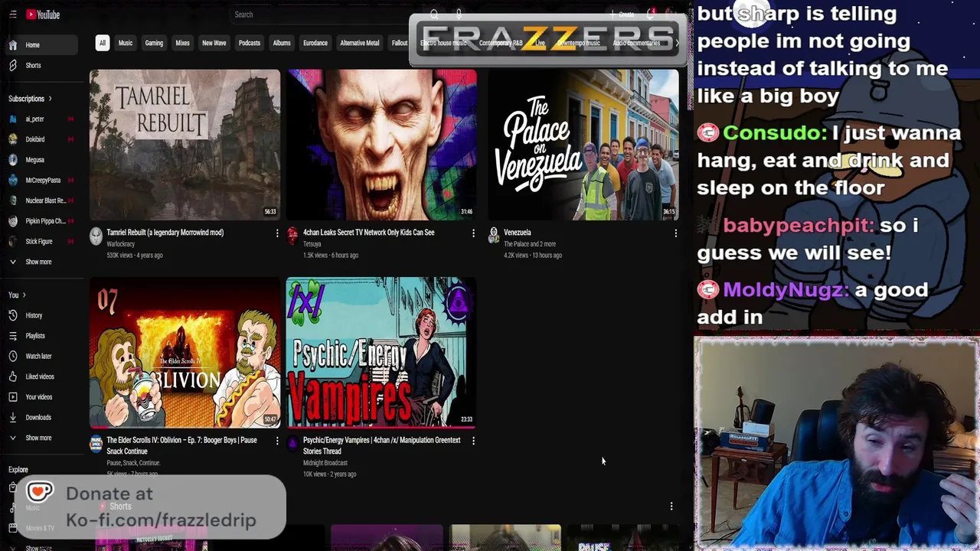Viewport: 980px width, 551px height.
Task: Open the Downloads arrow icon
Action: click(x=13, y=417)
